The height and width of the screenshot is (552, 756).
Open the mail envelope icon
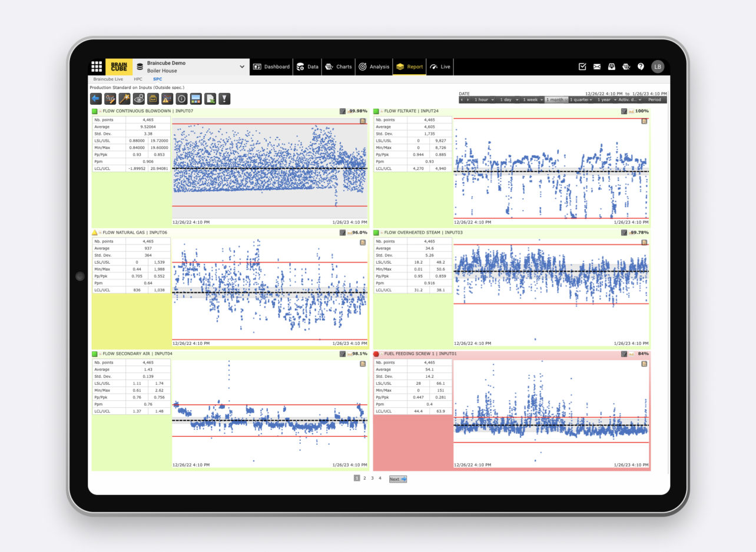(x=597, y=66)
